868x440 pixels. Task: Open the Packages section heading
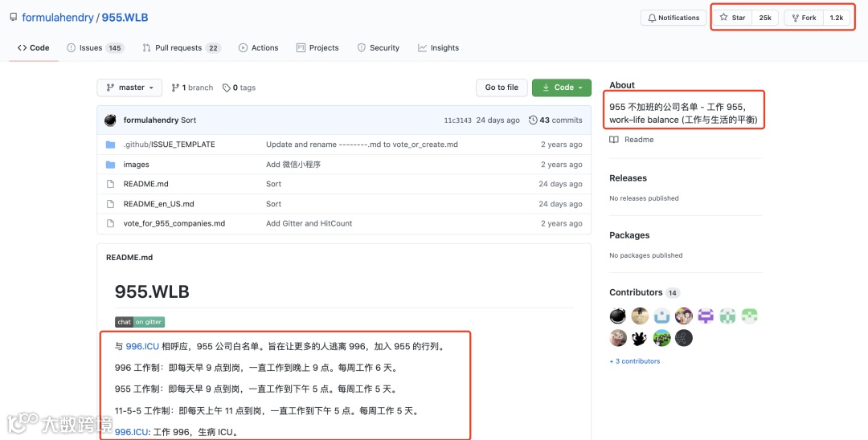(x=629, y=235)
